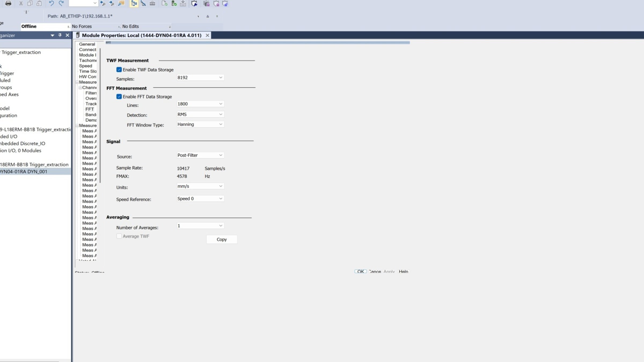The height and width of the screenshot is (362, 644).
Task: Click the Logical Organizer tree icon
Action: [143, 3]
